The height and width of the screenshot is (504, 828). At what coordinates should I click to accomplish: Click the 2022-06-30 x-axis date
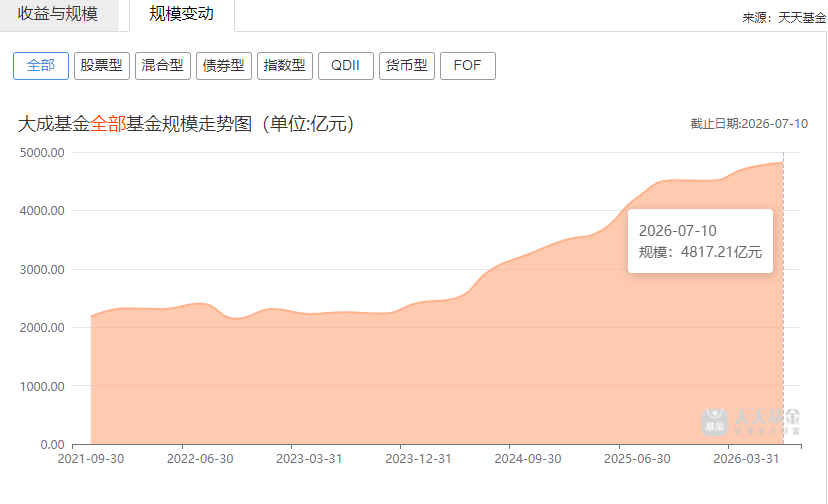(200, 459)
